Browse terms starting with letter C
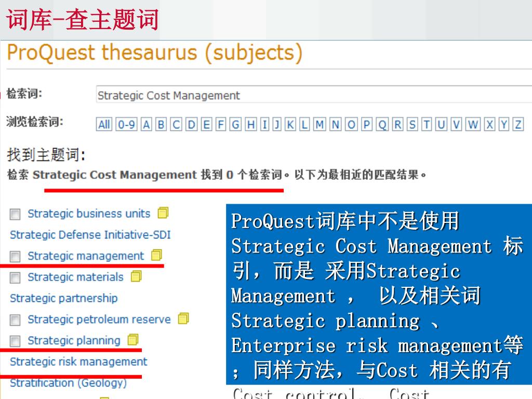The height and width of the screenshot is (399, 532). point(176,125)
